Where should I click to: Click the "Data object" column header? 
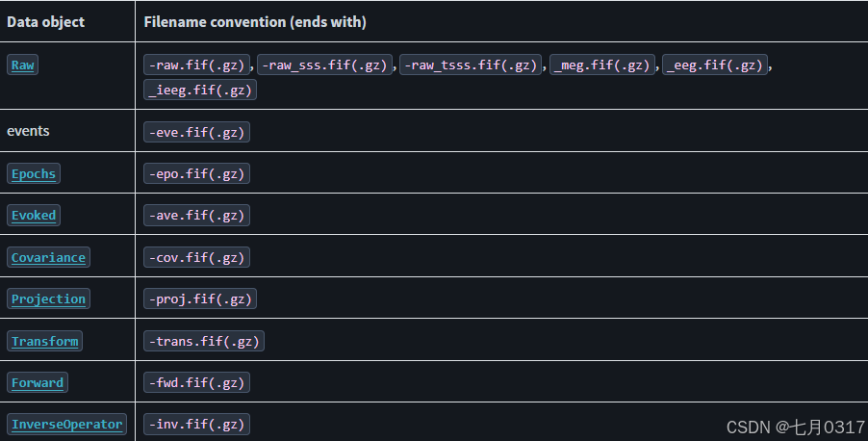[x=46, y=21]
